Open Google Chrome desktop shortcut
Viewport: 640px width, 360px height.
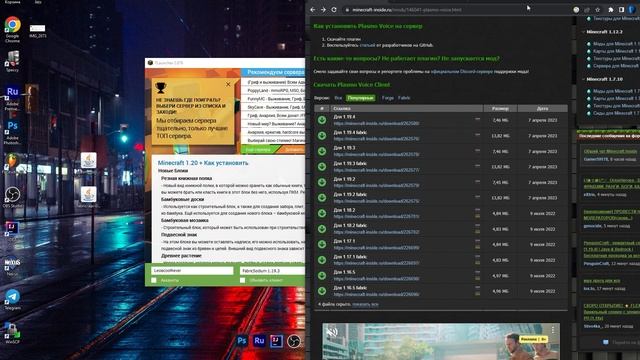(x=13, y=29)
